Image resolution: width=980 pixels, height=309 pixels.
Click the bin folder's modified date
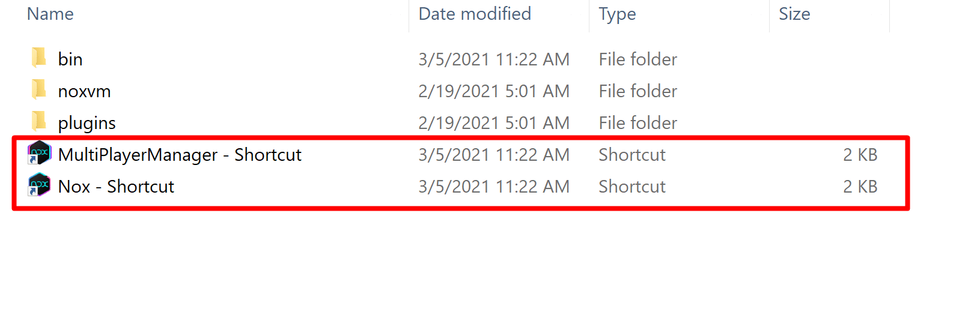pos(494,59)
